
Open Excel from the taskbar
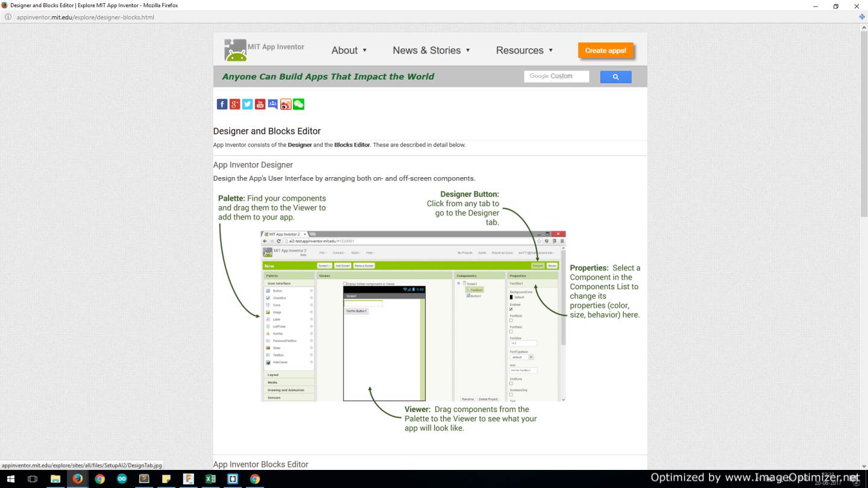211,479
